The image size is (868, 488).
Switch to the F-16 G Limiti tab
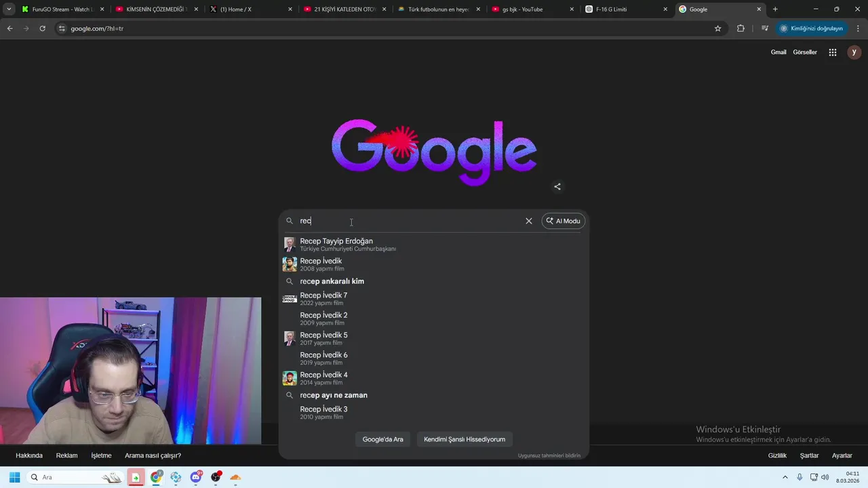coord(626,9)
